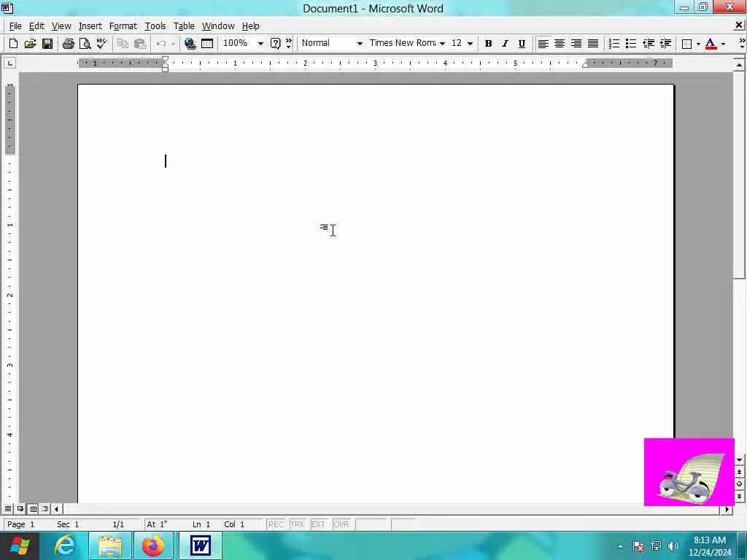Open Print Preview
The image size is (747, 560).
tap(85, 44)
